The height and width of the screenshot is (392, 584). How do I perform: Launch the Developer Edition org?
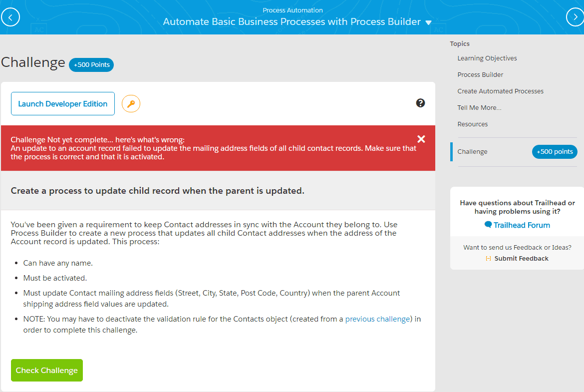pos(62,103)
